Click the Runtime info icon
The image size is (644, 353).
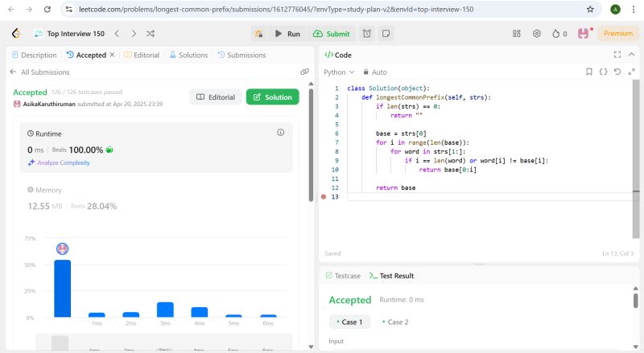point(280,133)
